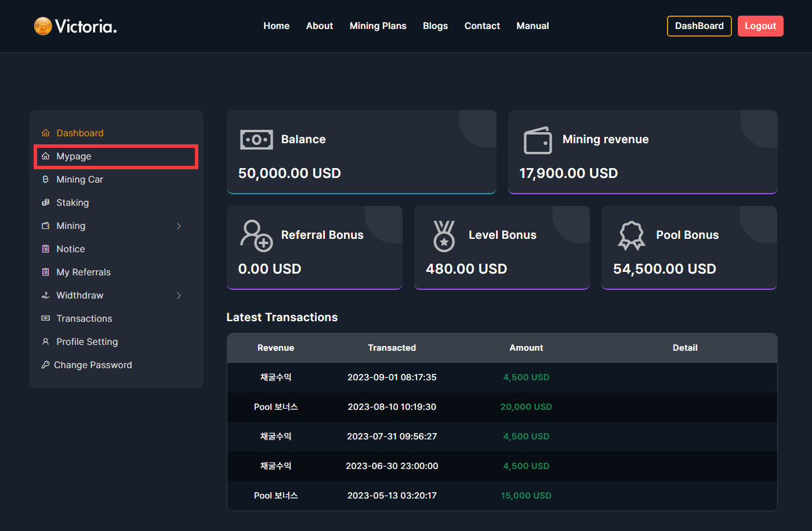Click the Mining revenue wallet icon
812x531 pixels.
pos(538,140)
